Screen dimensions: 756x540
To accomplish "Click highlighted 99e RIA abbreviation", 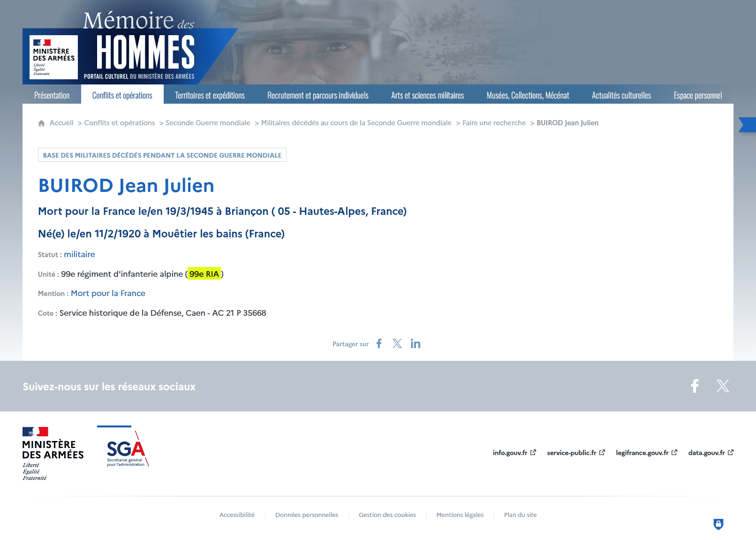I will 204,274.
